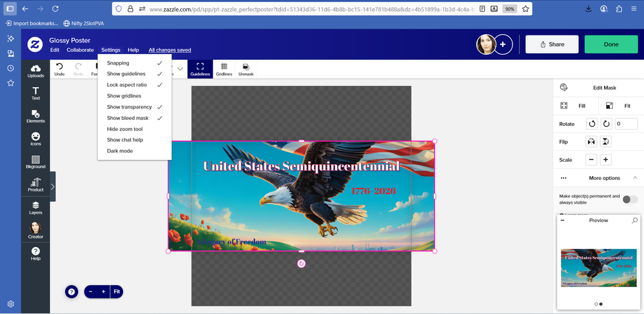Collapse the More options section

(635, 178)
